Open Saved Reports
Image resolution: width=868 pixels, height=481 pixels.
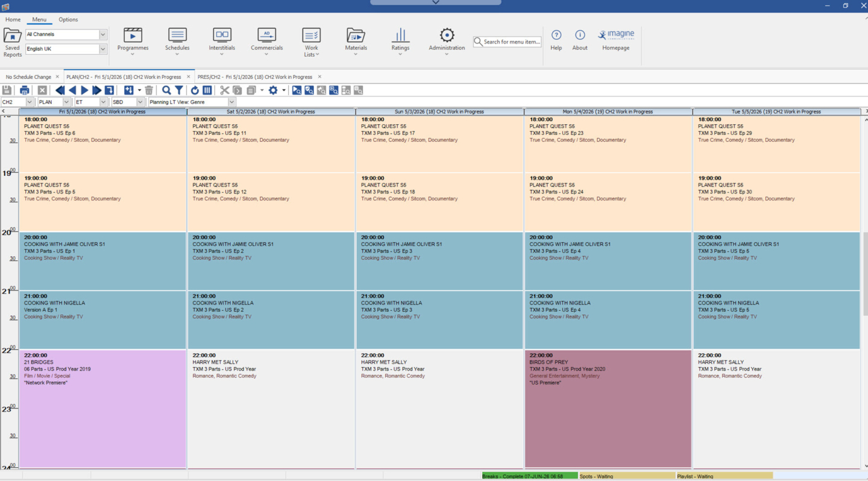[x=12, y=42]
